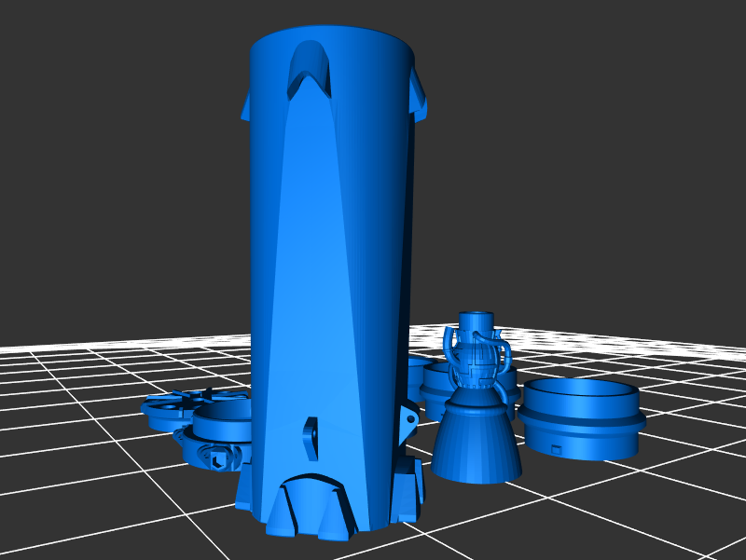Select the mounting lug on cylinder's lower front

pos(311,436)
